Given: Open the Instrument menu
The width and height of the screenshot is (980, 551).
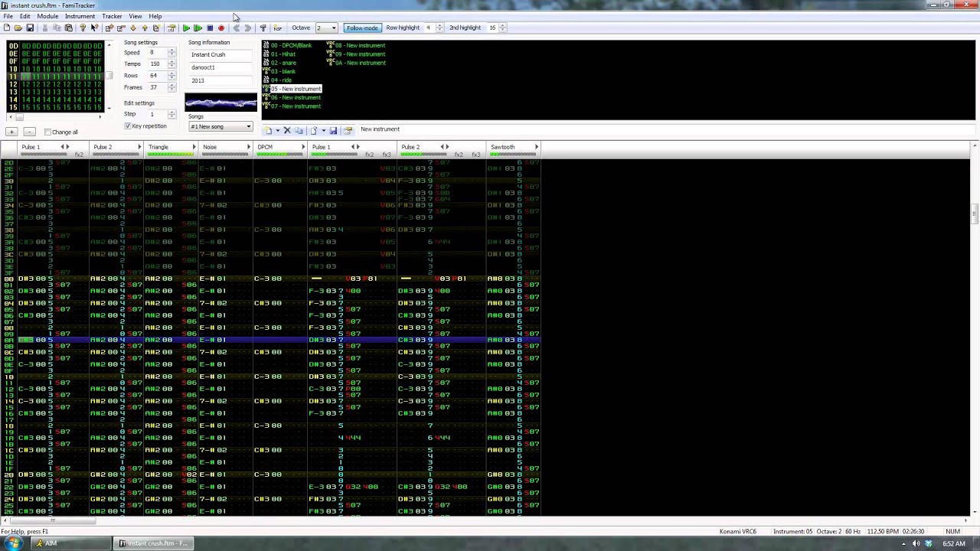Looking at the screenshot, I should tap(80, 16).
